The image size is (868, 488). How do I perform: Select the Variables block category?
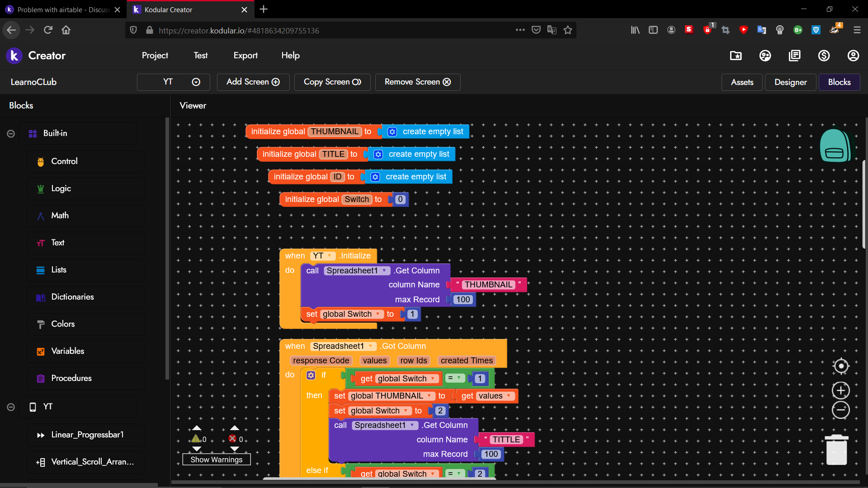67,351
